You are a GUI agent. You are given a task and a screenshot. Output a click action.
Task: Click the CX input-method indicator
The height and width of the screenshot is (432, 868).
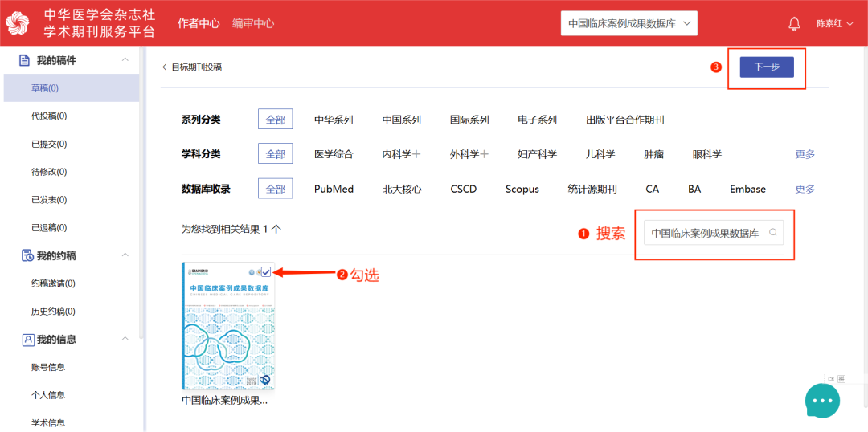point(831,379)
